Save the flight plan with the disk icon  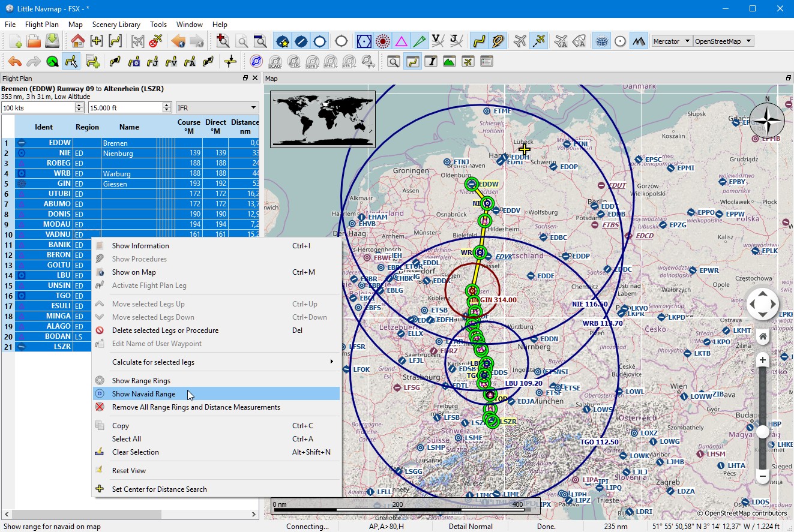coord(52,41)
